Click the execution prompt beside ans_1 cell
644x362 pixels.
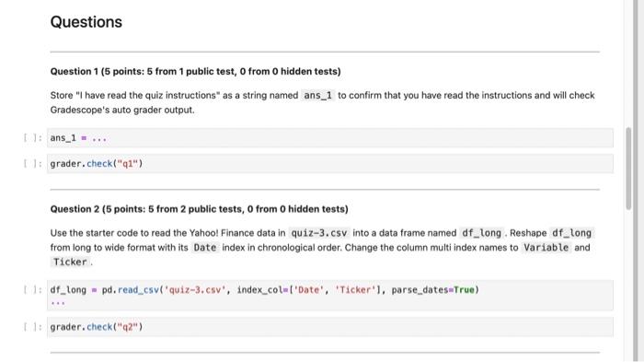(x=33, y=138)
